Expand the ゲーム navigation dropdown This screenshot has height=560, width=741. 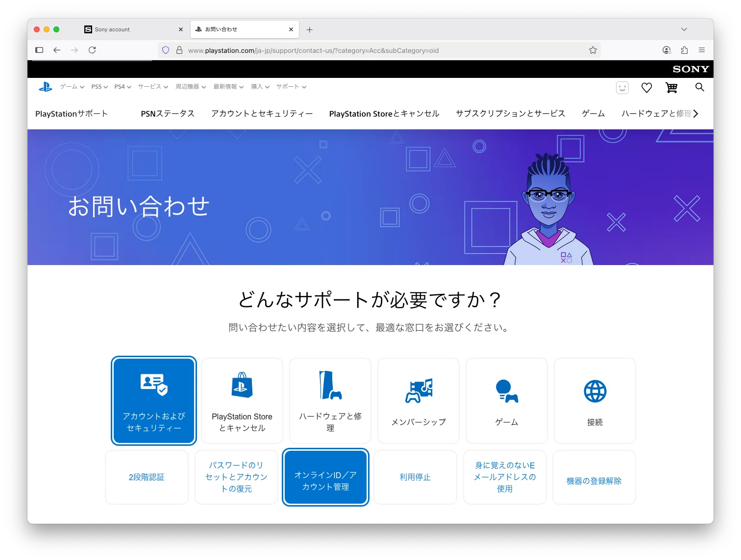pos(72,87)
